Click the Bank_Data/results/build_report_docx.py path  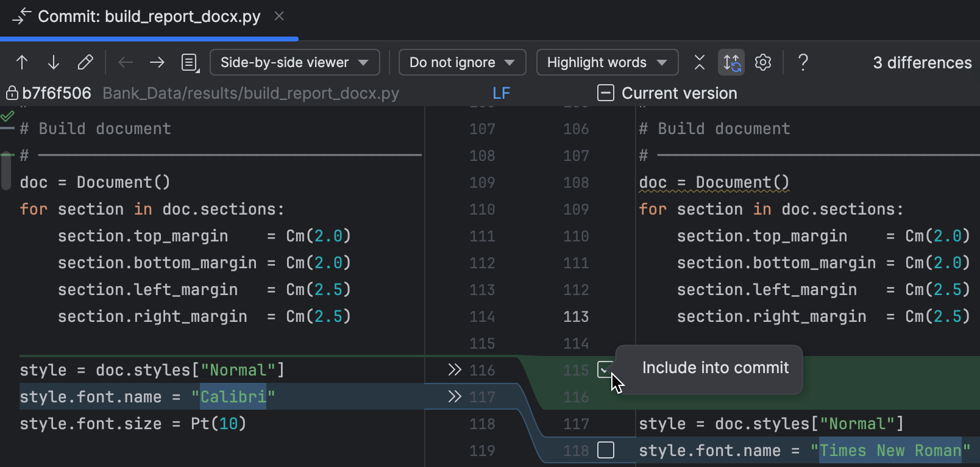[x=251, y=93]
